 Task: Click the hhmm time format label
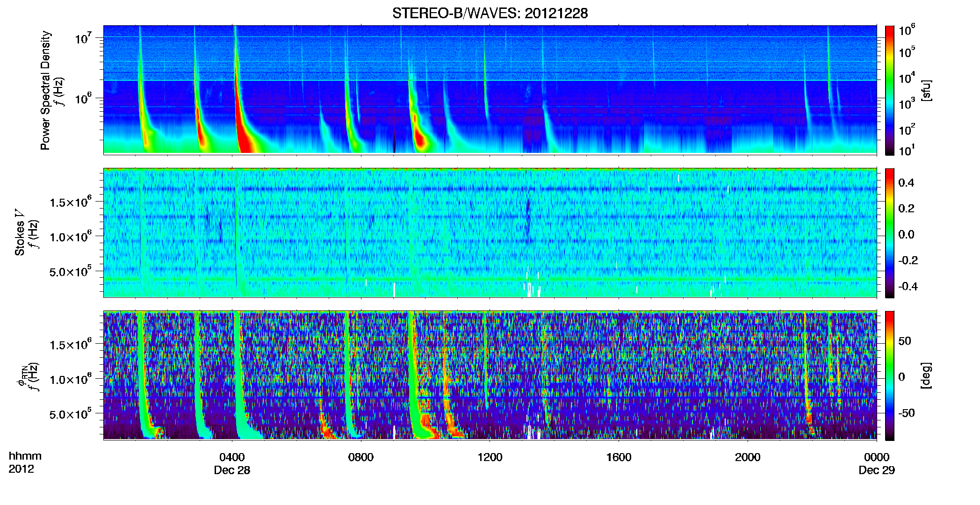(x=25, y=456)
